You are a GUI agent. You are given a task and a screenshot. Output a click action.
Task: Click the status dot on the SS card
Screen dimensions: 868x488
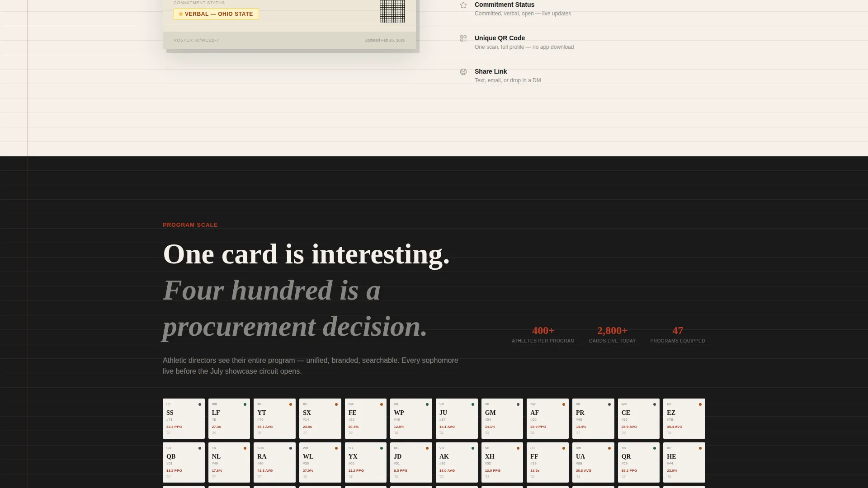(x=200, y=404)
